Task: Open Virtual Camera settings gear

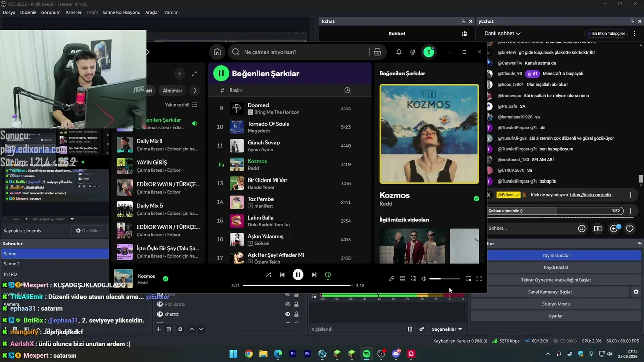Action: point(636,292)
